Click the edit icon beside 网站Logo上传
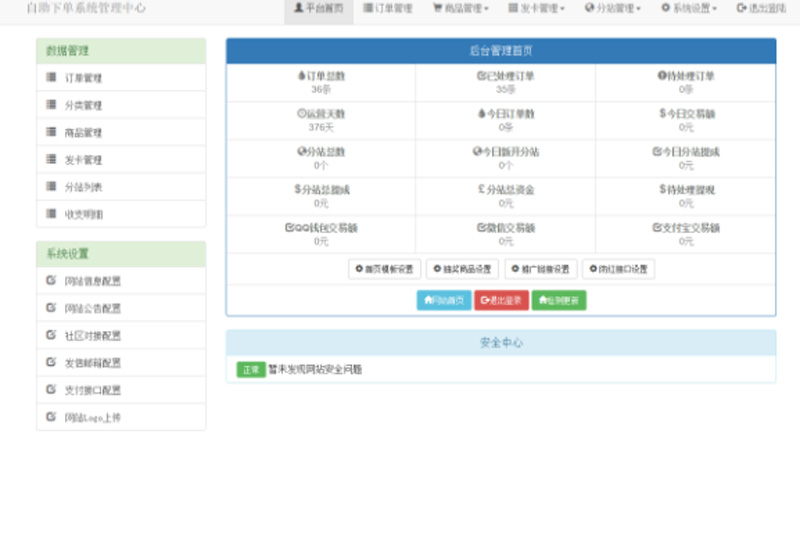800x560 pixels. [51, 417]
